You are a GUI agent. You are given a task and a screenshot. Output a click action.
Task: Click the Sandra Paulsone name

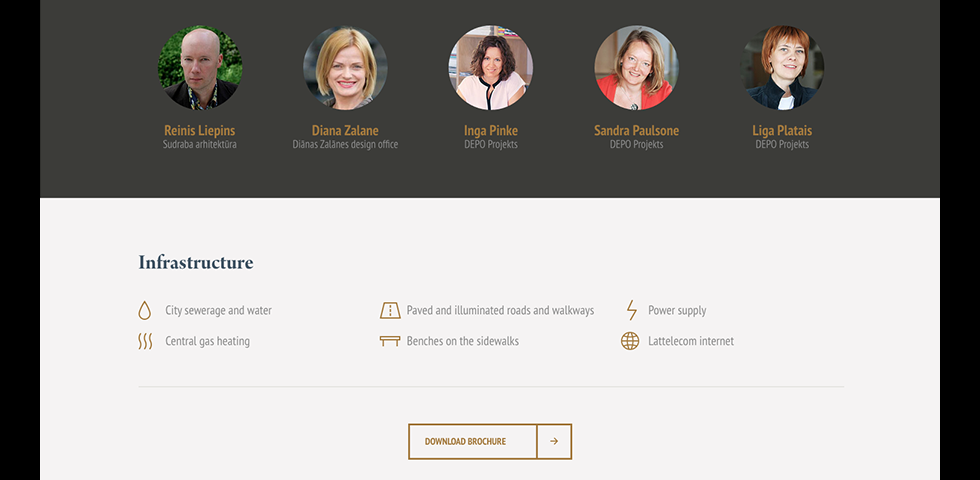636,130
